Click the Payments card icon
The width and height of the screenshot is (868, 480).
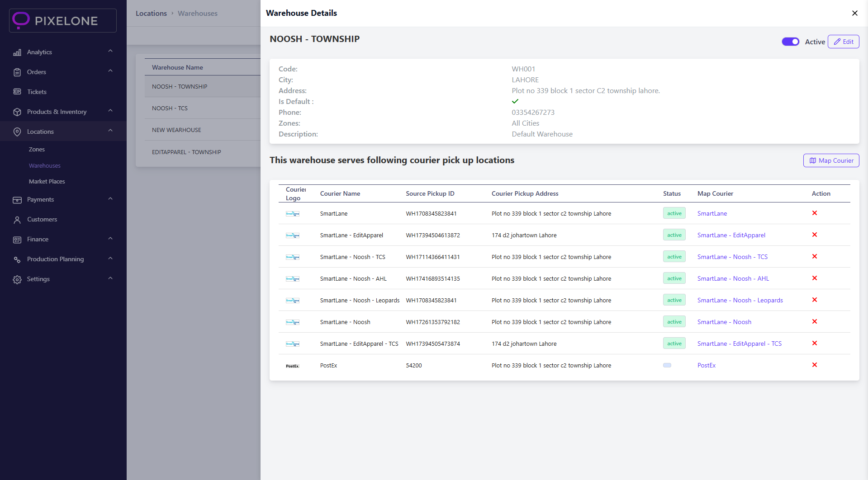click(x=17, y=200)
